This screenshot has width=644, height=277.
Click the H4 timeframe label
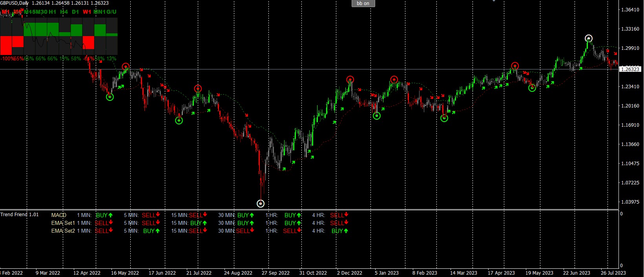click(x=64, y=12)
